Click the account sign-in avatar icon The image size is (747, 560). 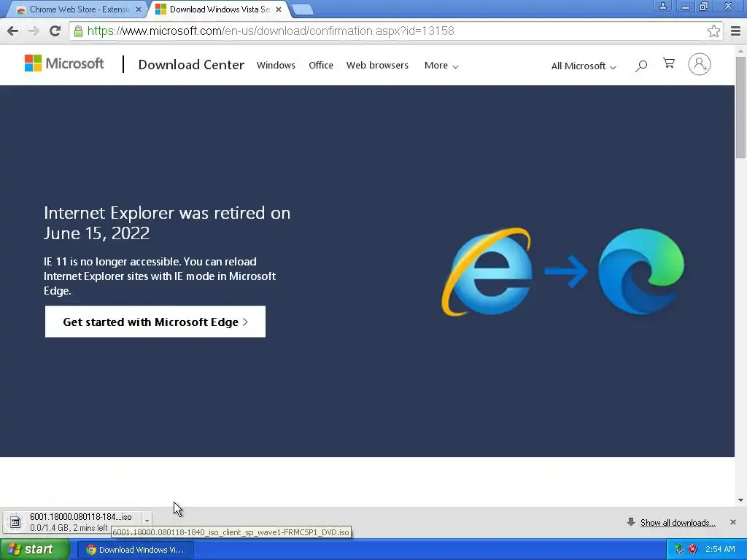tap(699, 64)
